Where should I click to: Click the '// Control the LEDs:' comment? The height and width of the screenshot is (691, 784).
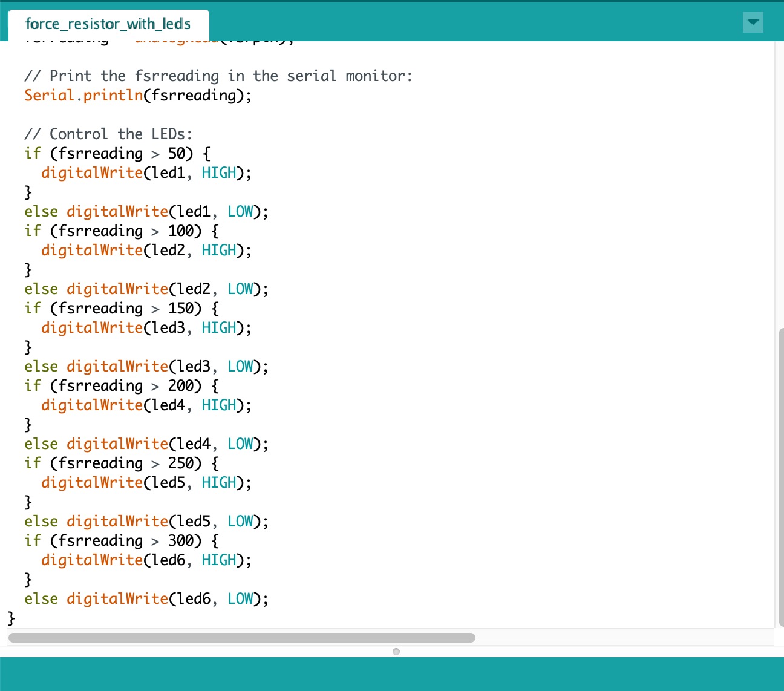pos(108,134)
